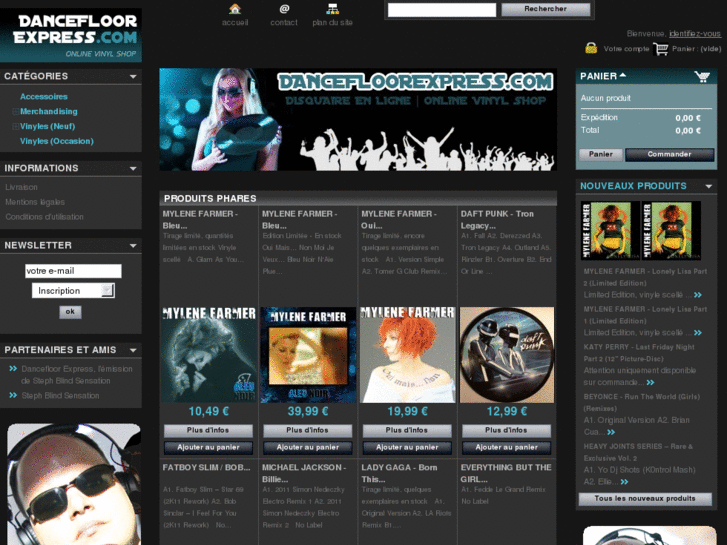Click the identifiez-vous login link

coord(695,33)
